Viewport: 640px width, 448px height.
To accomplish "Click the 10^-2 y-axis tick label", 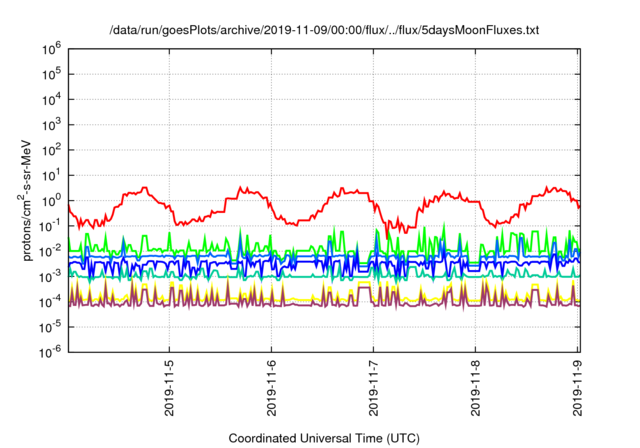I will (50, 251).
